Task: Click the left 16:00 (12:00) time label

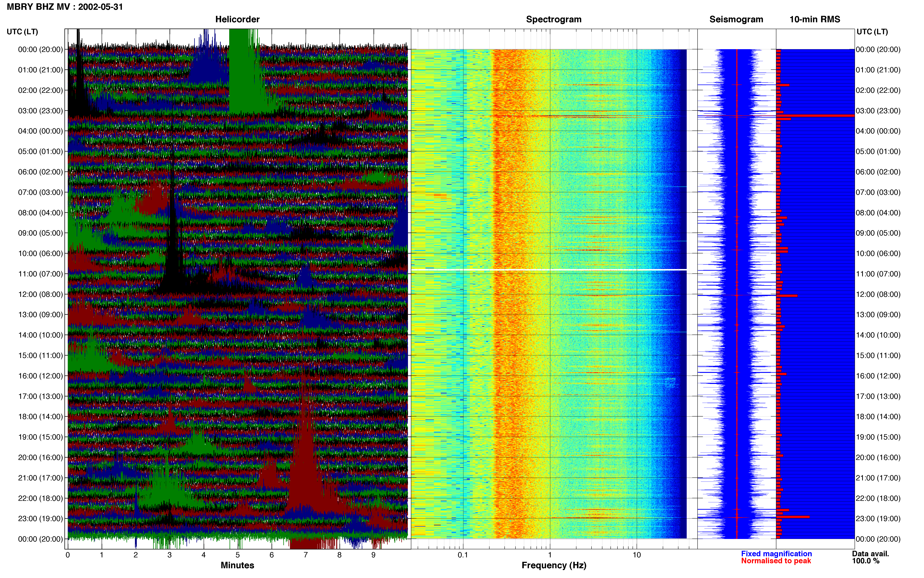Action: coord(40,376)
